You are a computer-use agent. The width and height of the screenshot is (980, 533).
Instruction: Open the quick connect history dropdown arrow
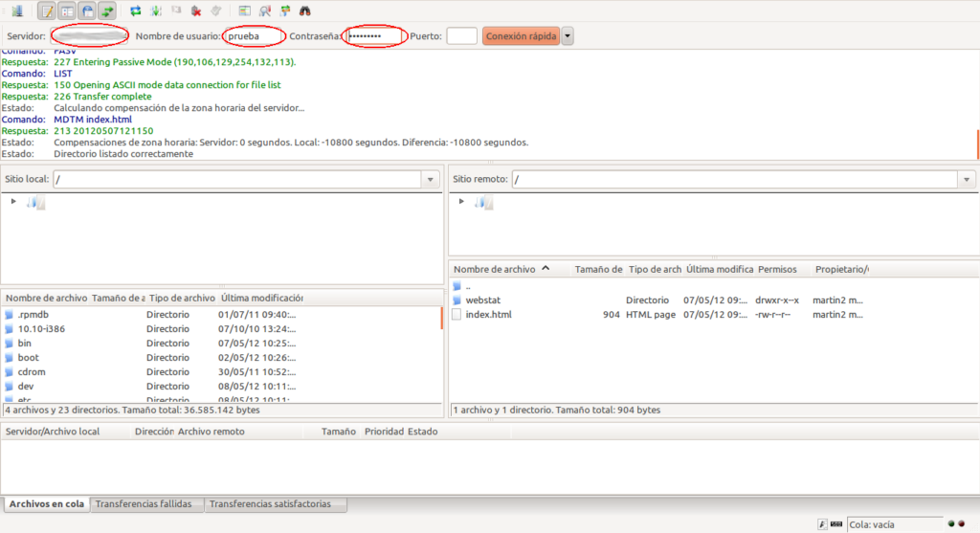pos(568,36)
